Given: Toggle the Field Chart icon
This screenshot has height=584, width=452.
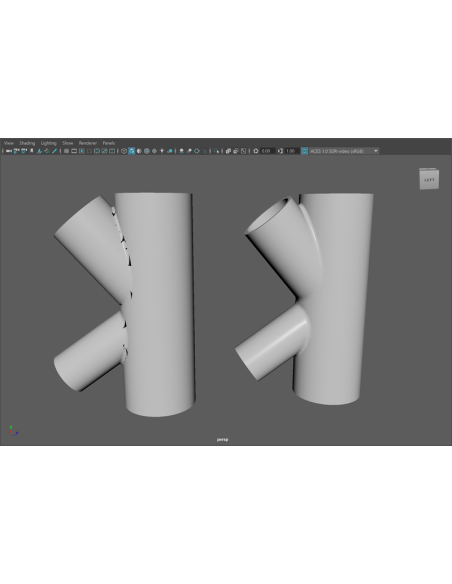Looking at the screenshot, I should point(97,151).
